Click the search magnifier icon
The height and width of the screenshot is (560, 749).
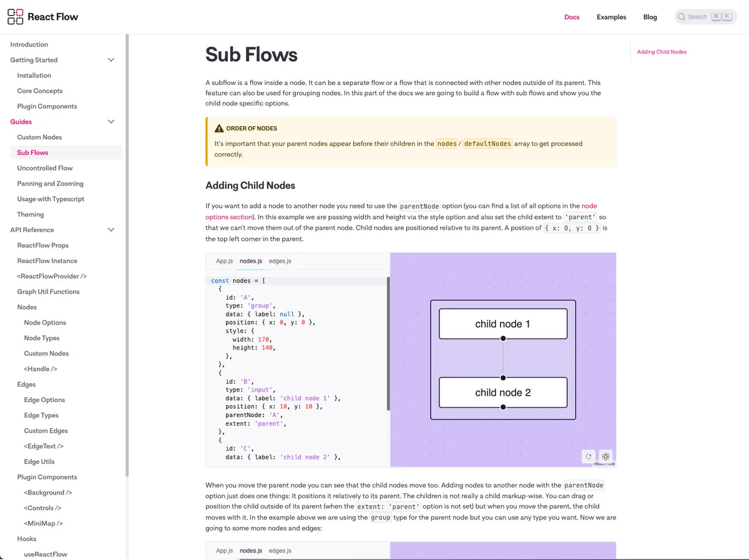pos(682,17)
